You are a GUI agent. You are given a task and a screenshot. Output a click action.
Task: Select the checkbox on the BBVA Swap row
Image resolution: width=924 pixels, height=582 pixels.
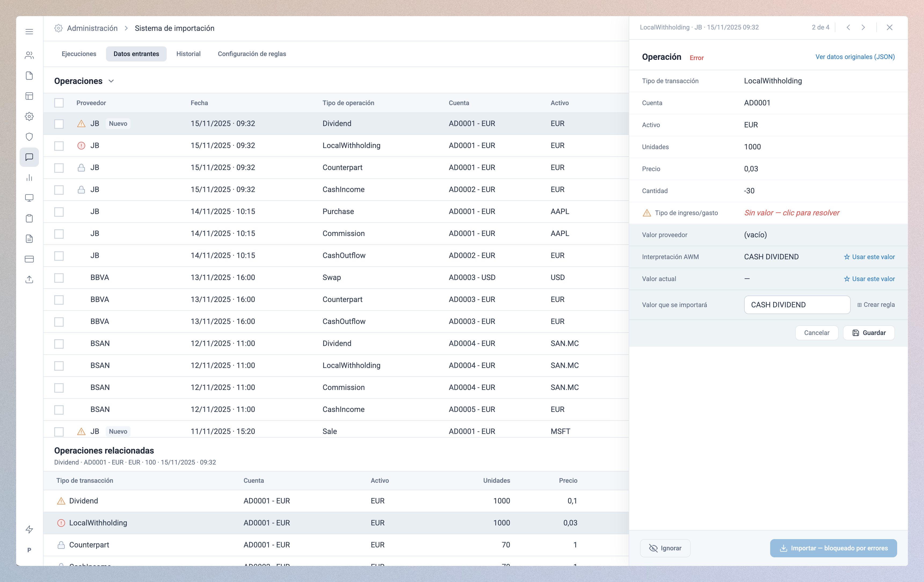pyautogui.click(x=59, y=278)
